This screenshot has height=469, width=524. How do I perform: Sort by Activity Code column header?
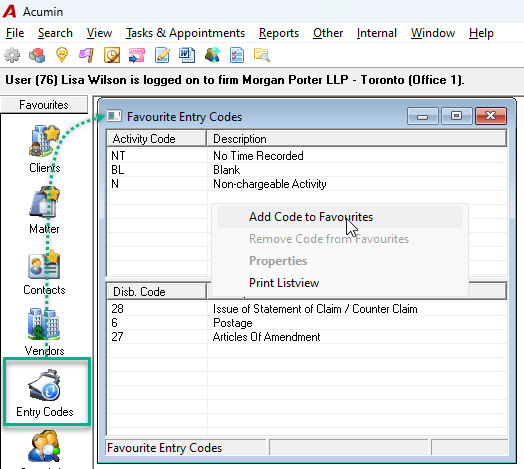coord(156,138)
